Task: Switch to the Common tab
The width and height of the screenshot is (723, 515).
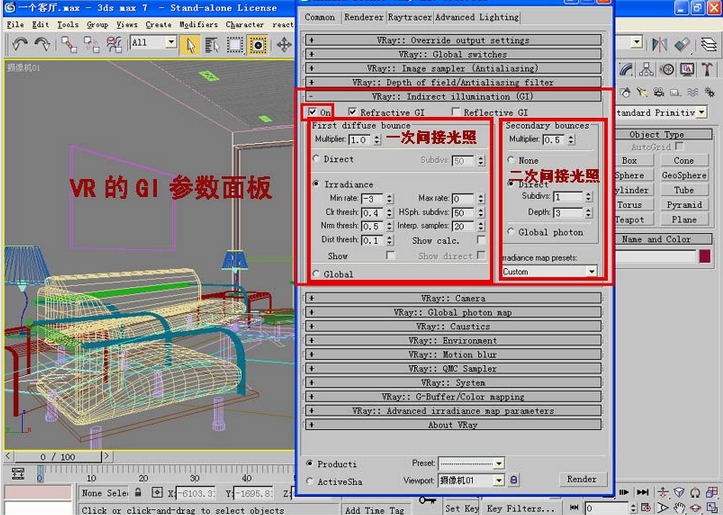Action: (320, 17)
